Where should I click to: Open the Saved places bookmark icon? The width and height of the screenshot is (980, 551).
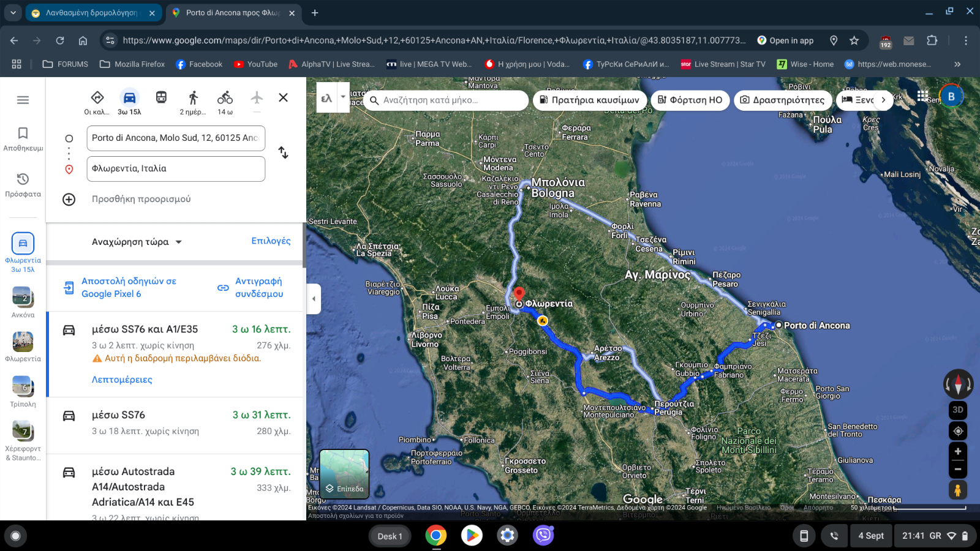click(x=23, y=133)
